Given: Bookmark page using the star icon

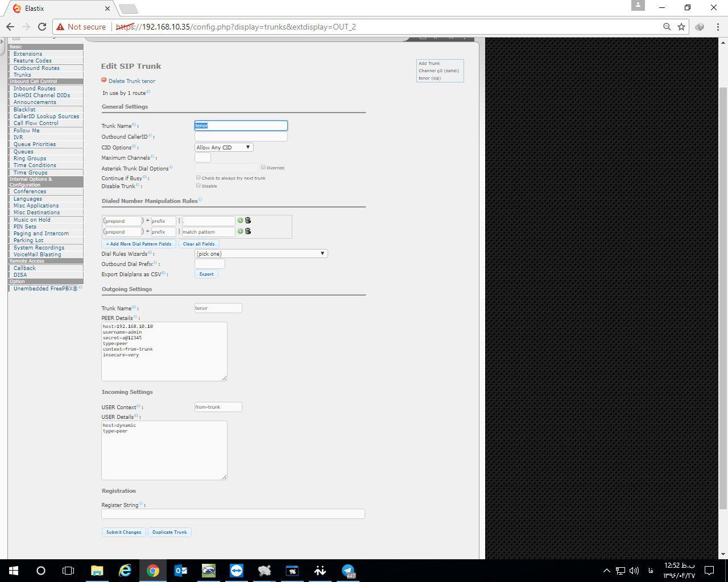Looking at the screenshot, I should tap(681, 27).
